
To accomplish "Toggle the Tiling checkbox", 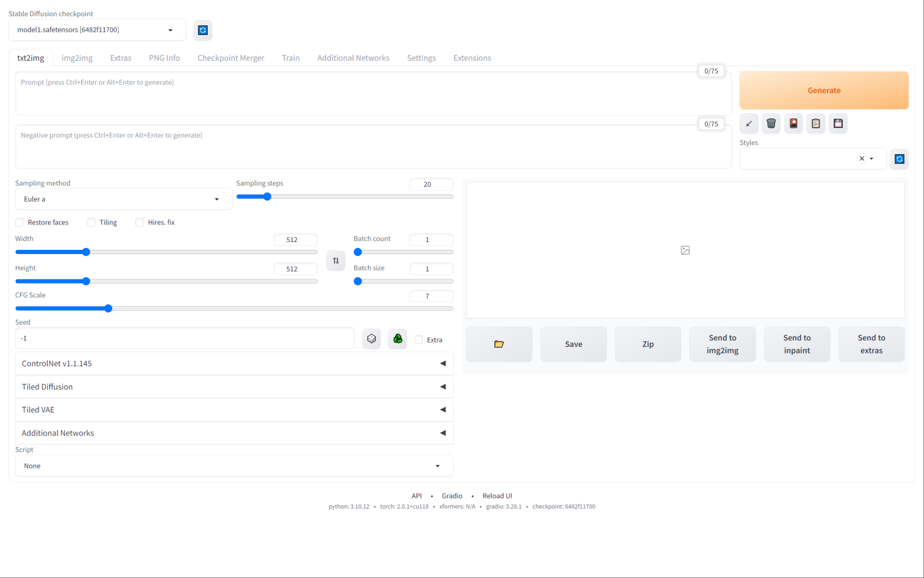I will (91, 222).
